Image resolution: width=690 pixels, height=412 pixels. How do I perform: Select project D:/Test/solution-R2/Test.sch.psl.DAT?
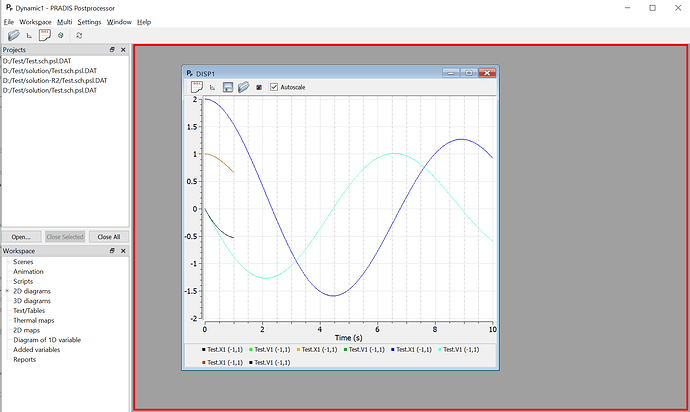55,81
